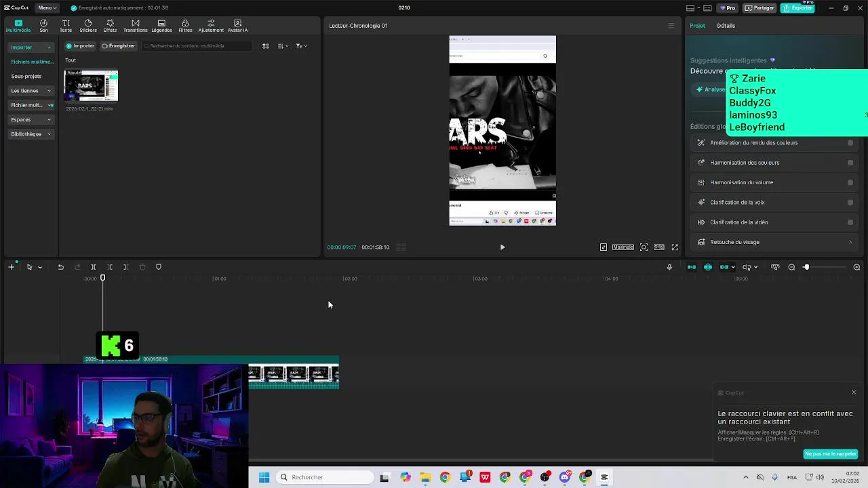Click the delete left trim tool
868x488 pixels.
pyautogui.click(x=110, y=267)
